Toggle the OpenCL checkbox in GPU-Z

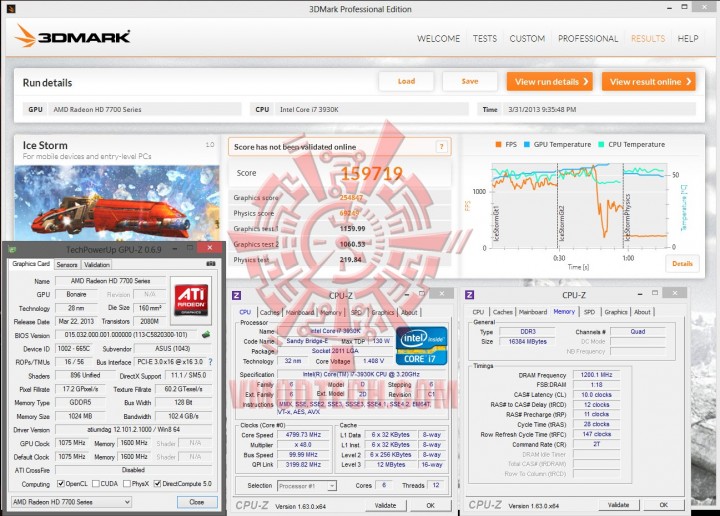(61, 483)
